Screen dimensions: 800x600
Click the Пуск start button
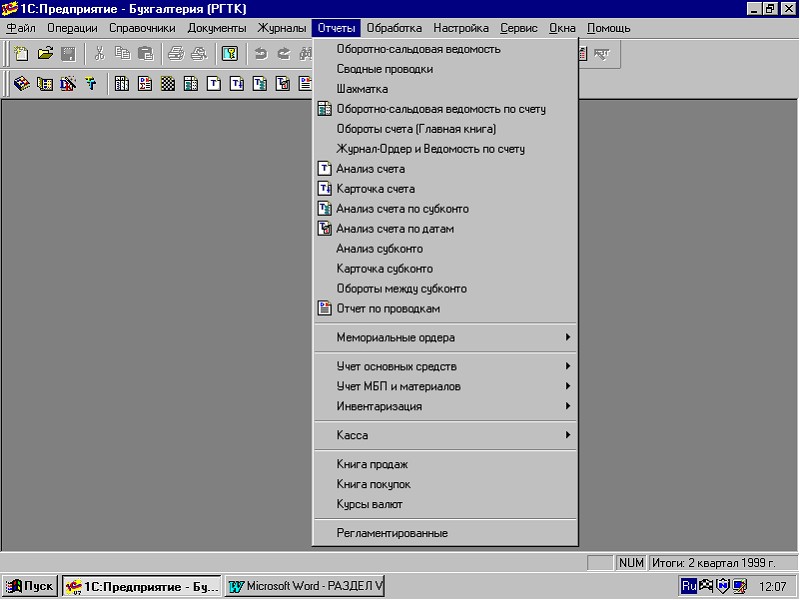click(30, 586)
